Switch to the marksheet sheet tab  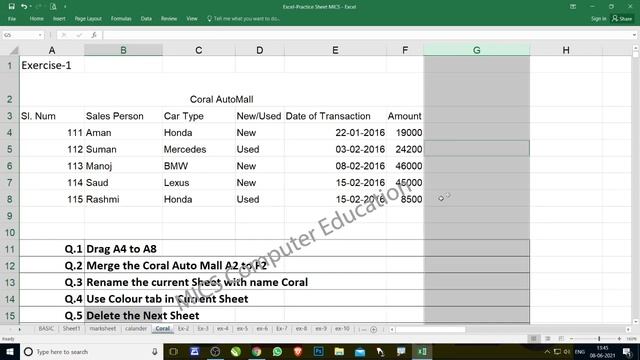point(103,329)
